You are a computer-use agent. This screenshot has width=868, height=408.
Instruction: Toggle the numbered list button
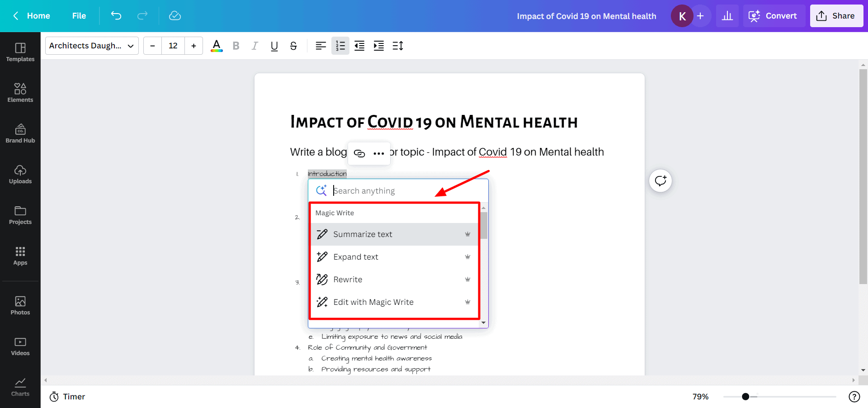coord(340,46)
